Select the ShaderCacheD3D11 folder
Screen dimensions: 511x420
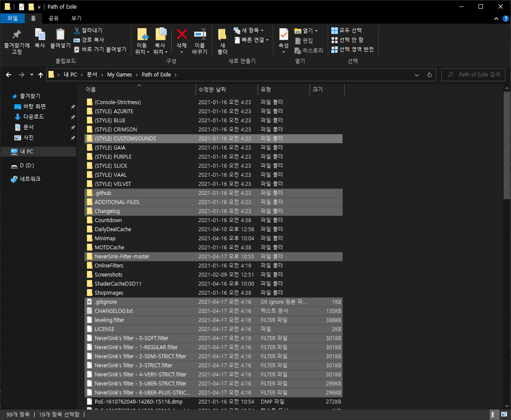[214, 284]
